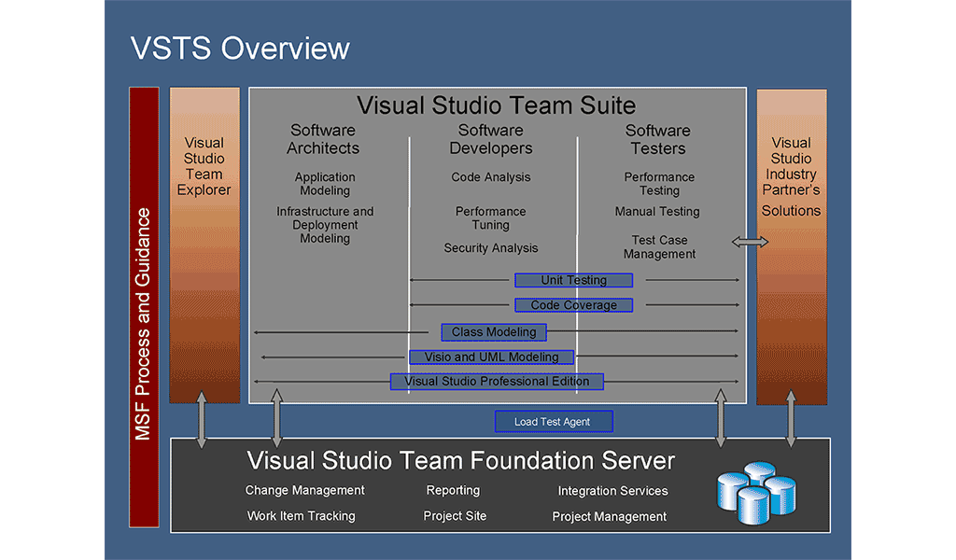The image size is (956, 560).
Task: Click the database cylinders icon
Action: click(x=756, y=493)
